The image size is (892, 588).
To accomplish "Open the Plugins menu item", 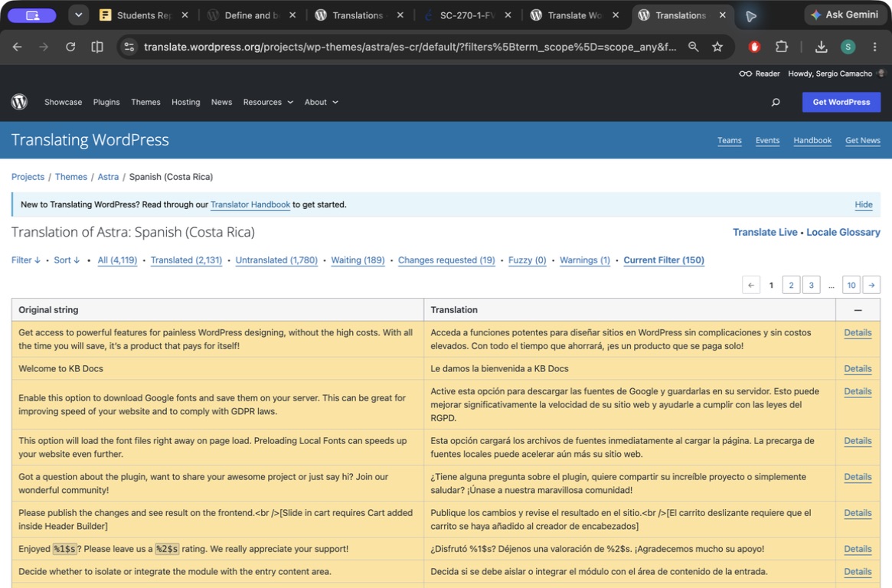I will coord(106,102).
